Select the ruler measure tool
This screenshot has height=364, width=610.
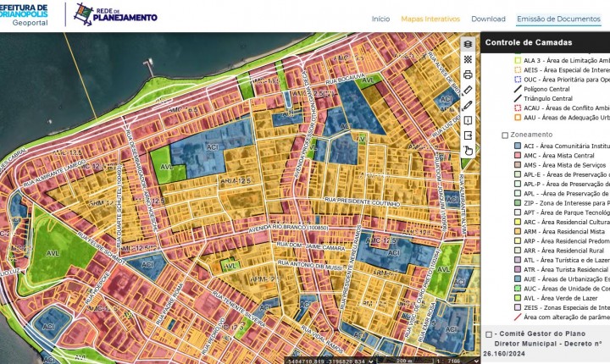click(468, 90)
